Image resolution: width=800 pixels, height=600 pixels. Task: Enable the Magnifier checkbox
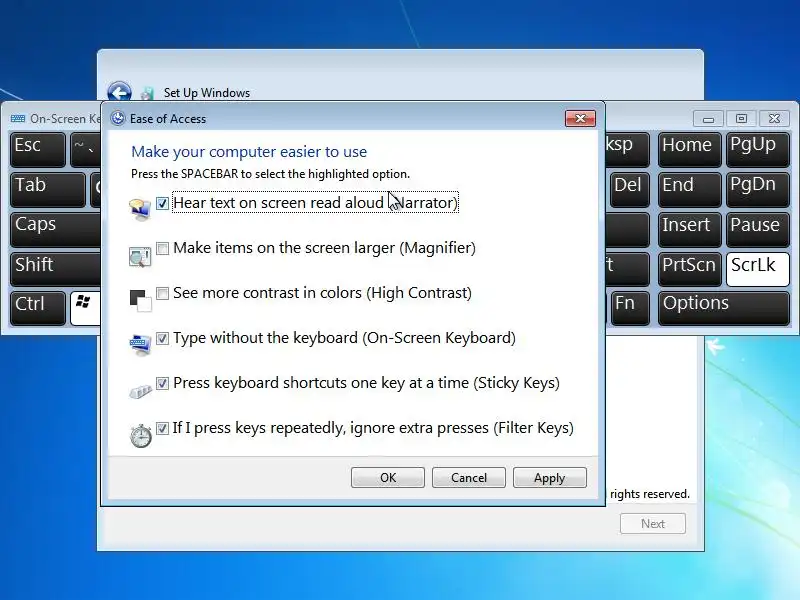point(162,248)
